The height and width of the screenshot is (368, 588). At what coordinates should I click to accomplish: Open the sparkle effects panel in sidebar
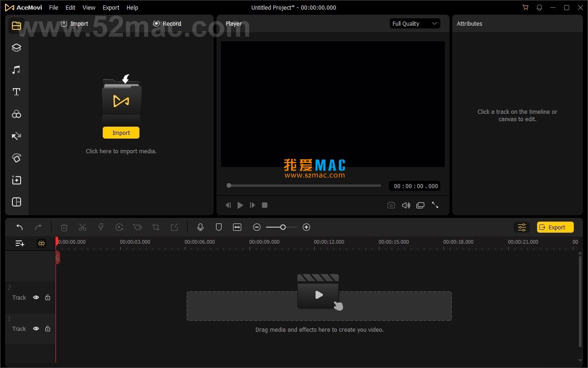pyautogui.click(x=17, y=180)
